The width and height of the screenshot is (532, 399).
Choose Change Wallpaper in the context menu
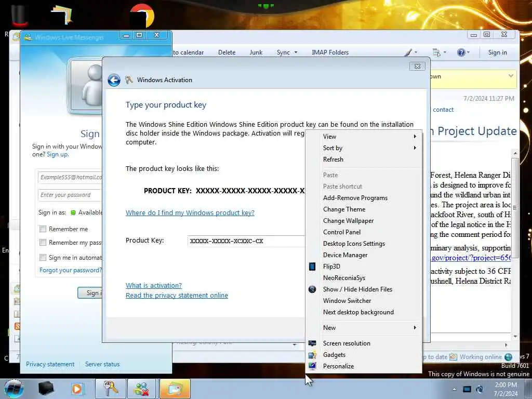348,221
